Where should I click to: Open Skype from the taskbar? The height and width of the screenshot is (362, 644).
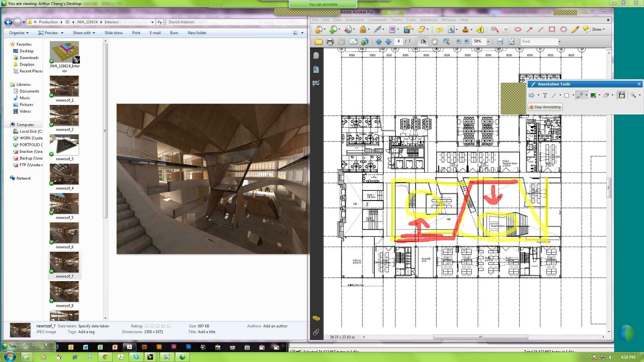(136, 357)
